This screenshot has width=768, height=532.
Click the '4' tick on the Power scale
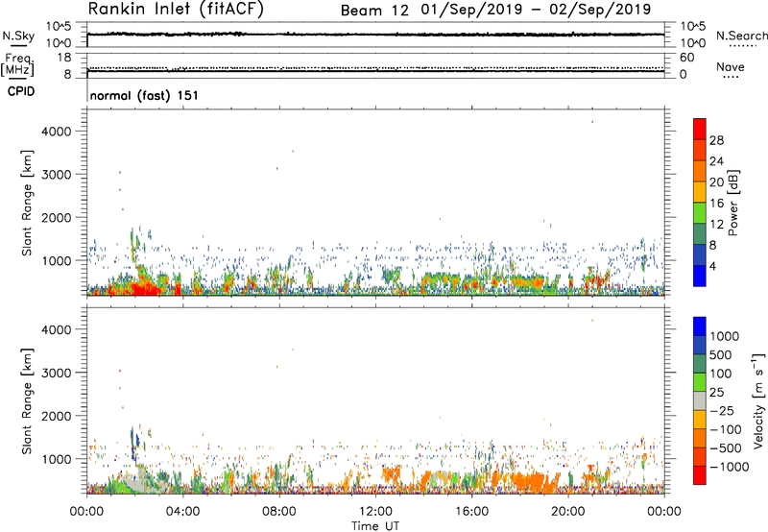coord(713,266)
